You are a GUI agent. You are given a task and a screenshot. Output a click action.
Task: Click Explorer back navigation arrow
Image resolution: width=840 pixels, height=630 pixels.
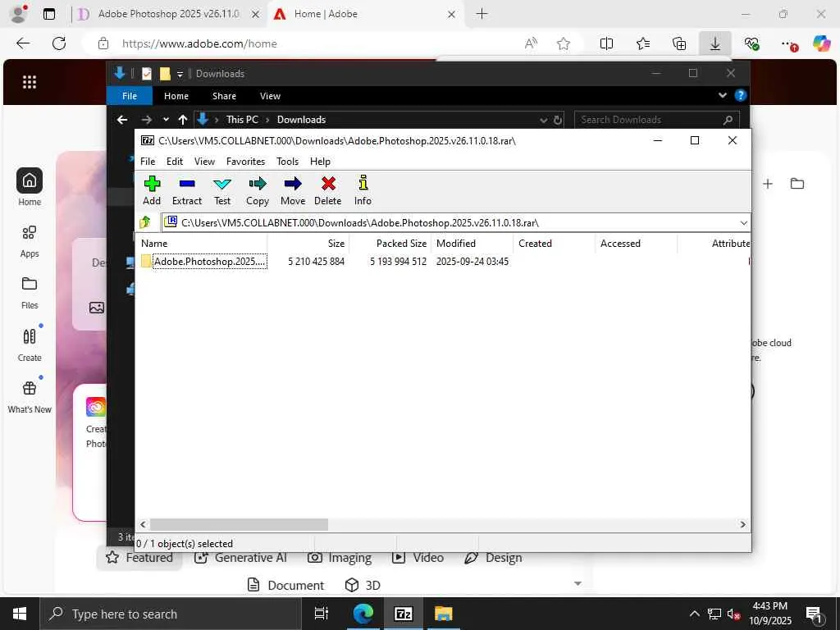pos(122,120)
